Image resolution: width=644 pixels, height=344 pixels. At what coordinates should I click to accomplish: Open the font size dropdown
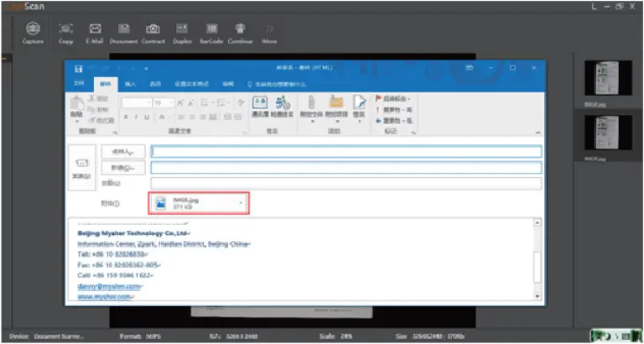click(x=171, y=103)
